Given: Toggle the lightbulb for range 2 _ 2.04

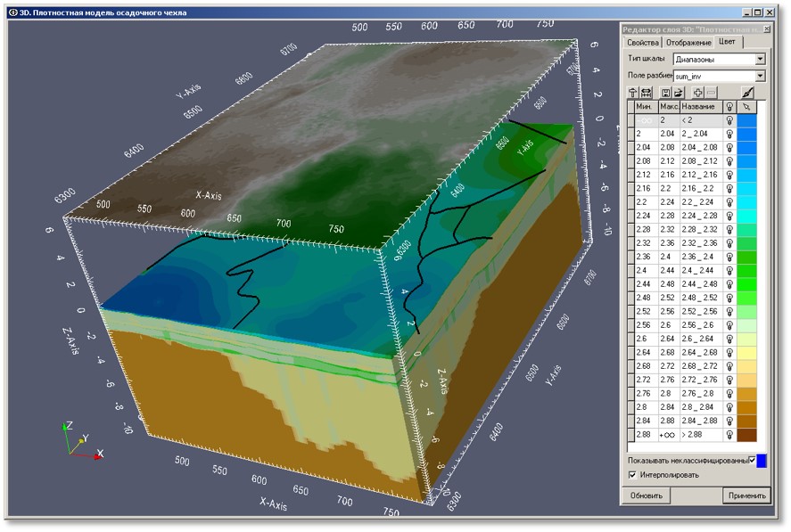Looking at the screenshot, I should (729, 133).
